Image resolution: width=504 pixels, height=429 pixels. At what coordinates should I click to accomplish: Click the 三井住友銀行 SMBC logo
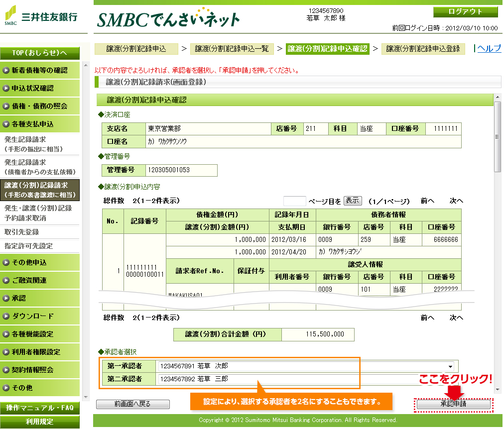tap(41, 16)
